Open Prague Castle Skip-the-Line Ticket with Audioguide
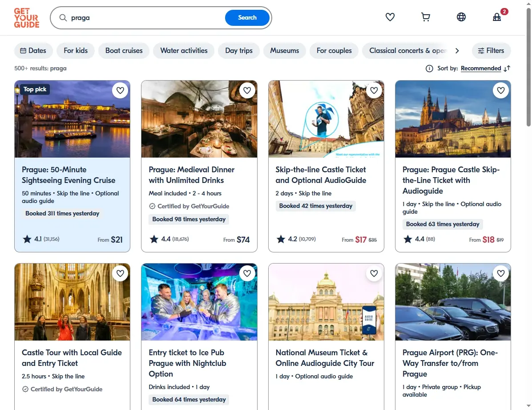 [451, 180]
